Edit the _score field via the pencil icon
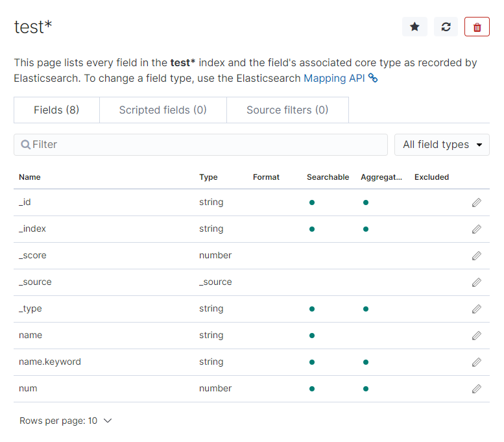 coord(477,256)
